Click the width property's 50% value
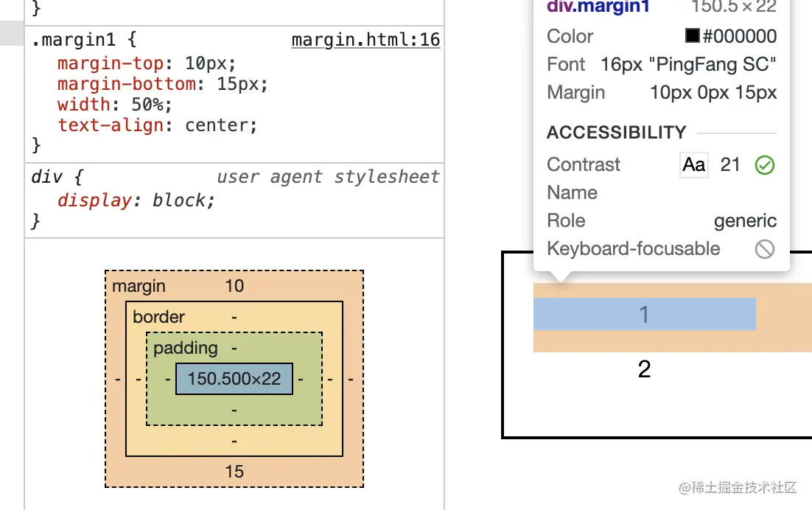Viewport: 812px width, 510px height. (x=147, y=105)
